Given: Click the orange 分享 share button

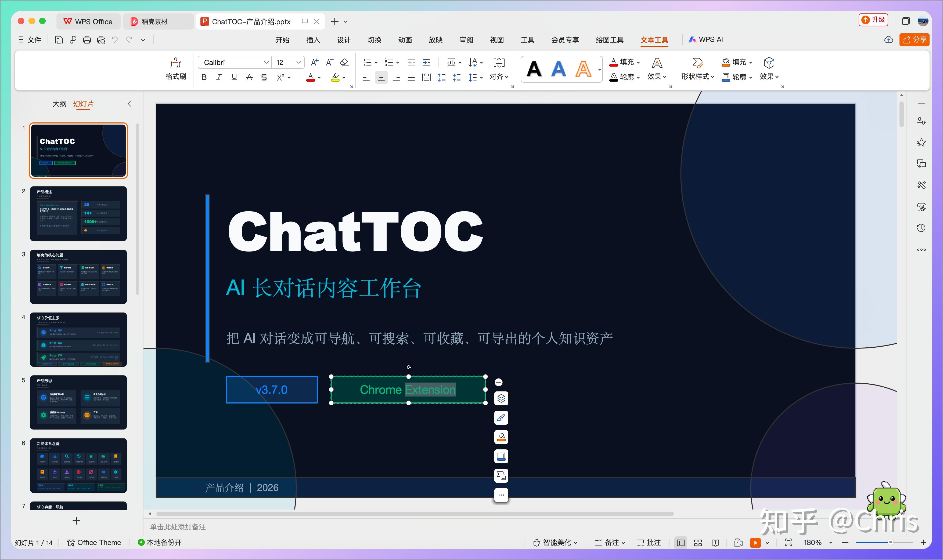Looking at the screenshot, I should tap(914, 40).
